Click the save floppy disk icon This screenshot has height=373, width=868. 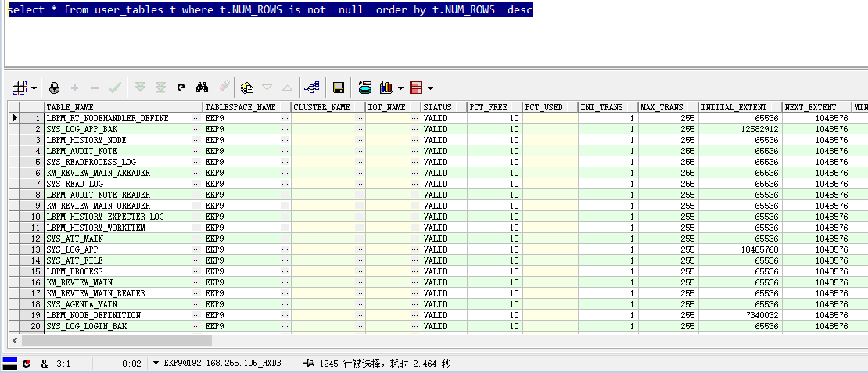pos(339,88)
